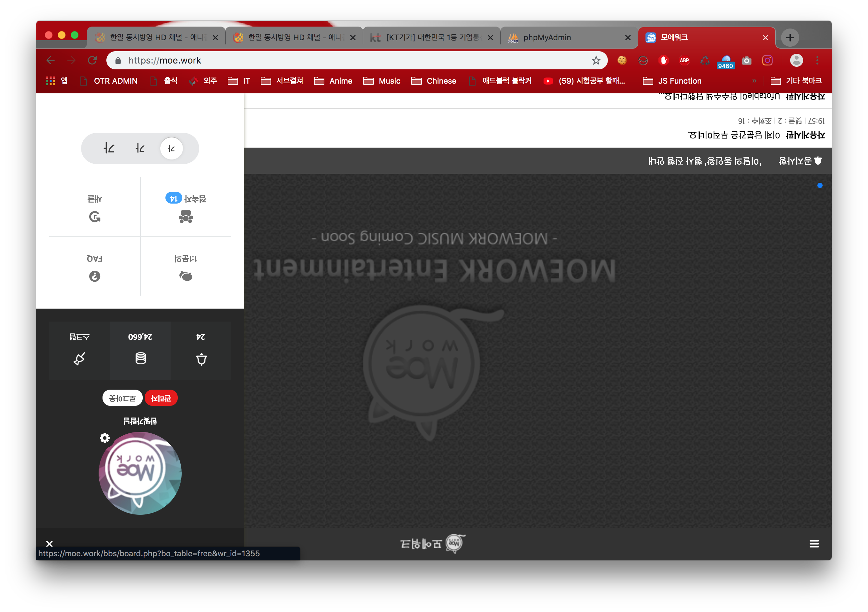Click the new posts refresh icon (새글)
Viewport: 868px width, 612px height.
[94, 217]
